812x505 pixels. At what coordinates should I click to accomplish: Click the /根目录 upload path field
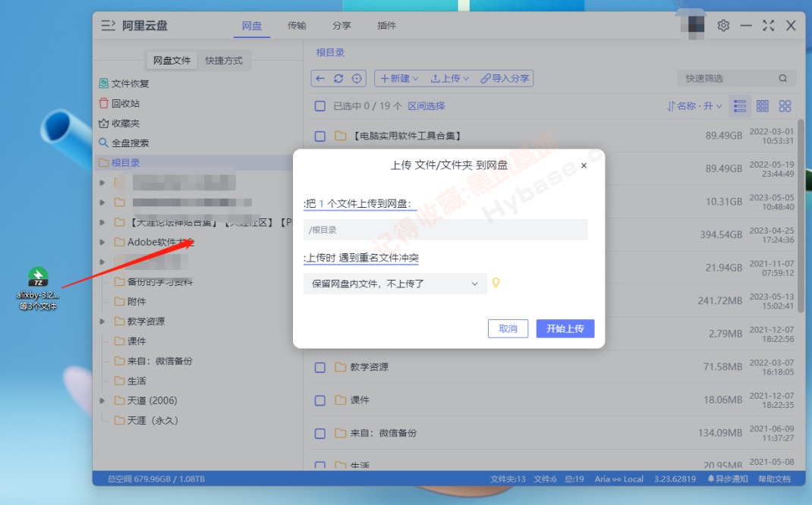[445, 230]
